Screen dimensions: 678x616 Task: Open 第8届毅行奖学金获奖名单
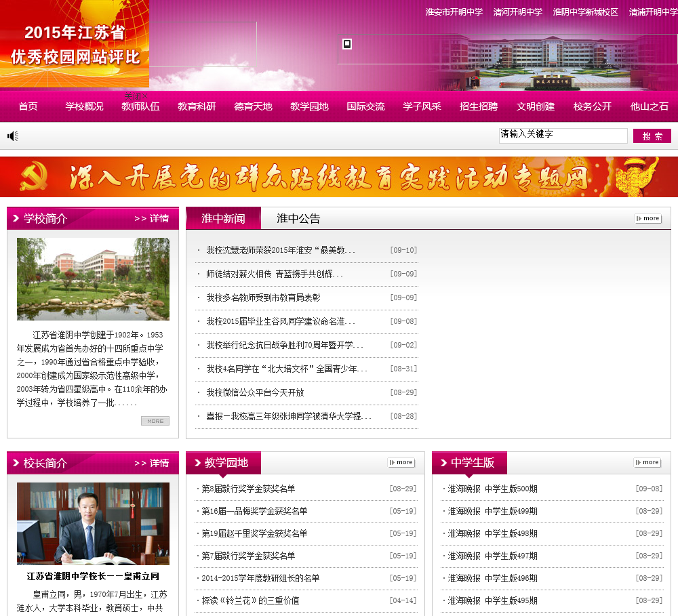(x=248, y=489)
